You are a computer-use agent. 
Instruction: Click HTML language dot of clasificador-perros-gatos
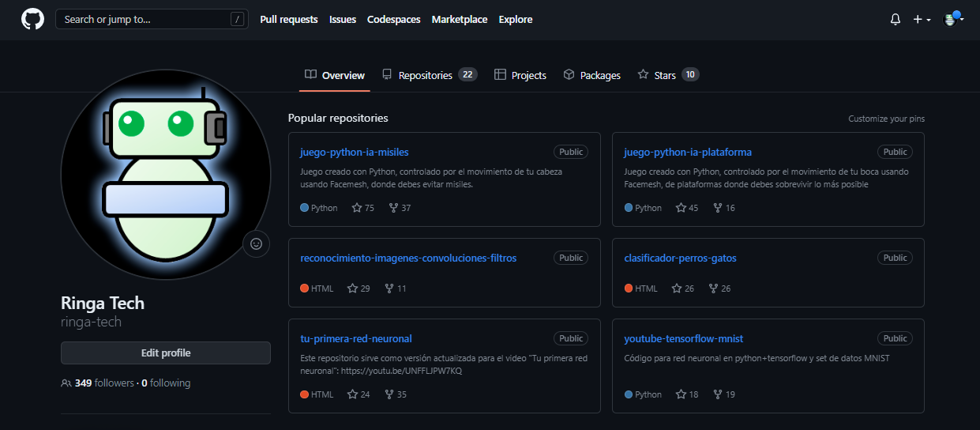629,289
